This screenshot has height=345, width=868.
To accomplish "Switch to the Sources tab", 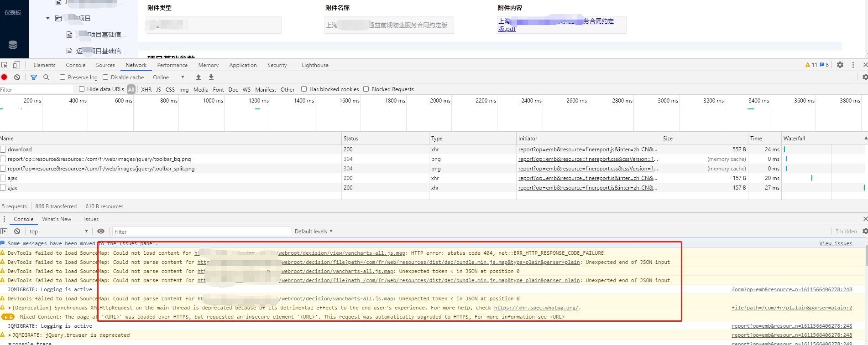I will tap(105, 65).
